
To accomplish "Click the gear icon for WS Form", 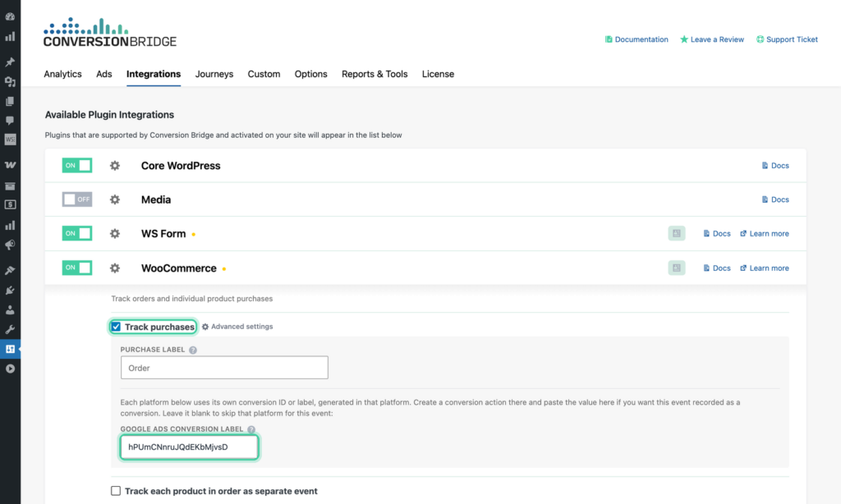I will click(115, 234).
